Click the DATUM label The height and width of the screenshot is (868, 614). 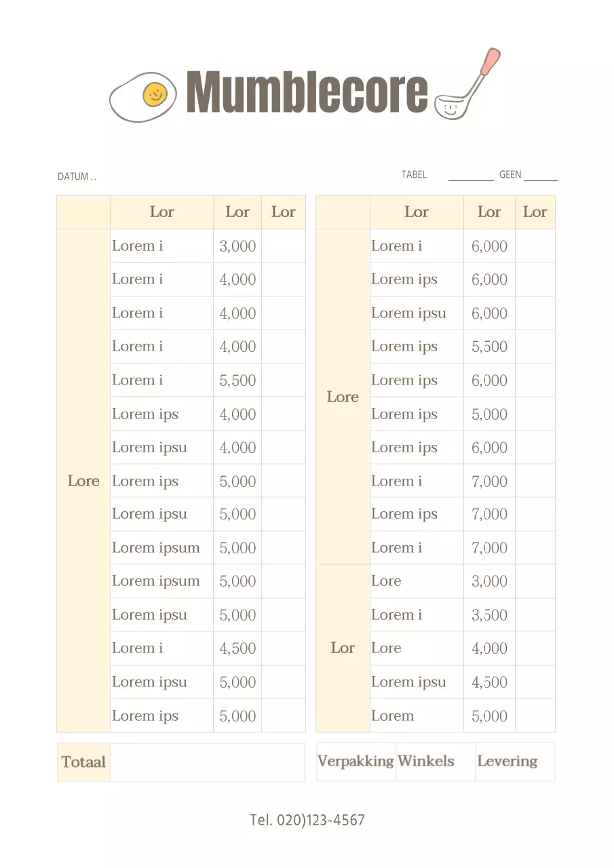coord(73,177)
